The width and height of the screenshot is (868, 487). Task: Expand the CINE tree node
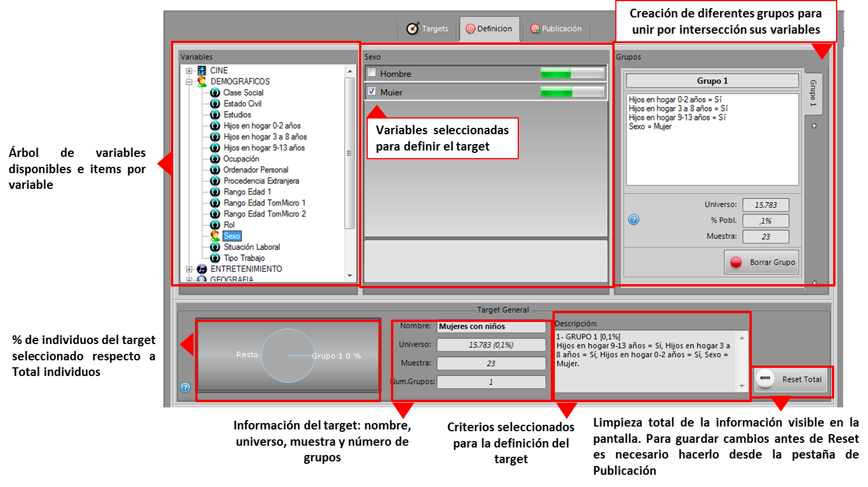[189, 71]
